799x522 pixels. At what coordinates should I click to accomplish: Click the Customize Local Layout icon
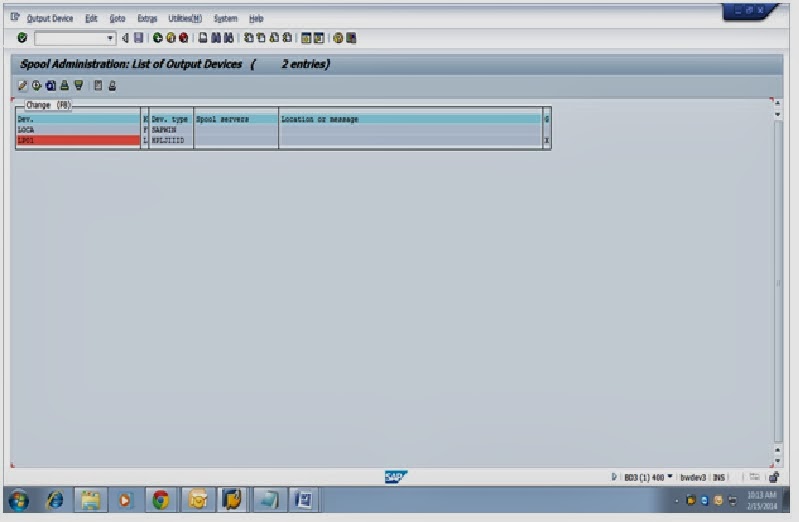[x=351, y=38]
